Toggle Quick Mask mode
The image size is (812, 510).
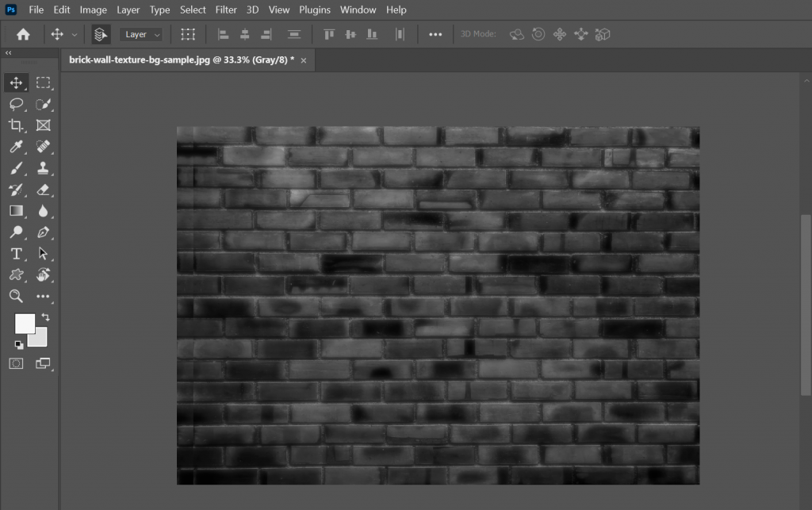(16, 363)
